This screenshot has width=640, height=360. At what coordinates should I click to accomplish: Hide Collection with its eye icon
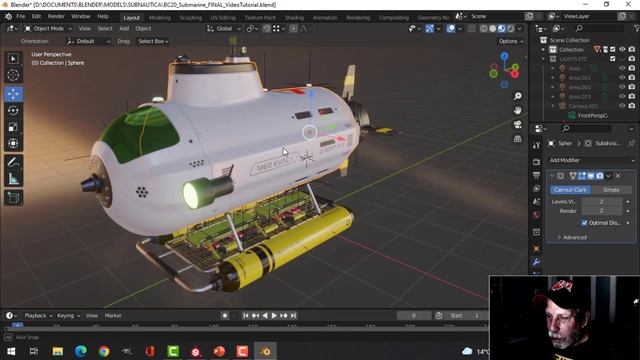tap(622, 49)
